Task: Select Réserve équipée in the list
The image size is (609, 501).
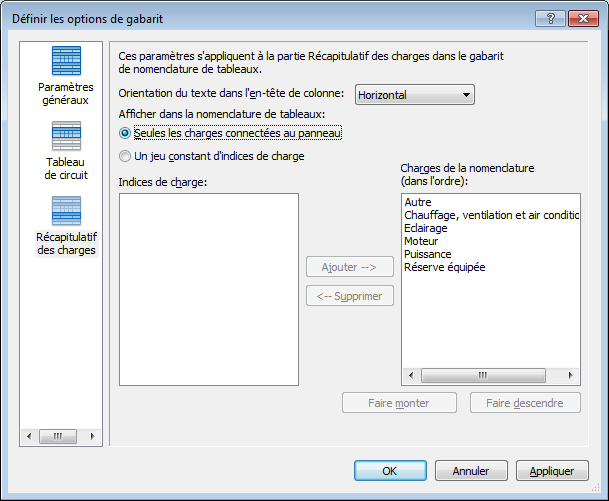Action: coord(445,267)
